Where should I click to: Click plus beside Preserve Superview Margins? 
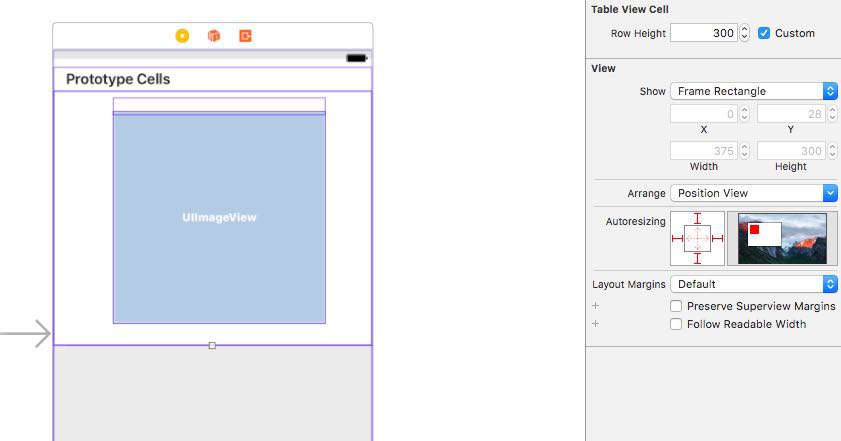tap(595, 306)
